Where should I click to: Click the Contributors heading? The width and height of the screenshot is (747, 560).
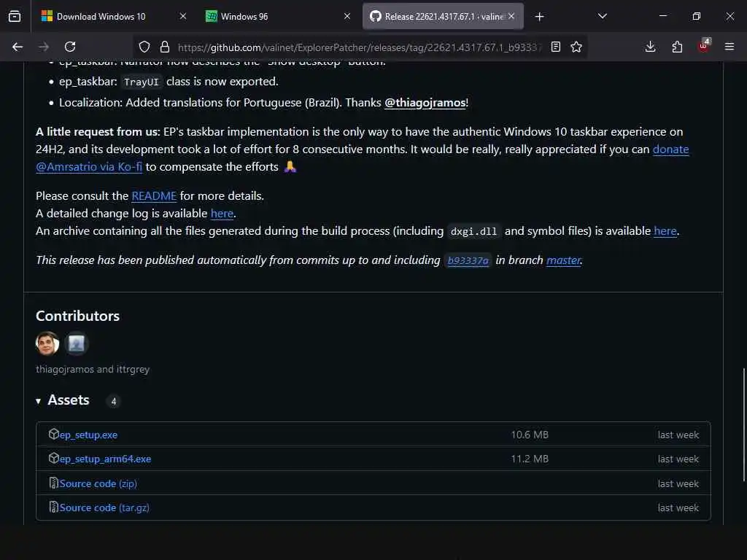(77, 316)
